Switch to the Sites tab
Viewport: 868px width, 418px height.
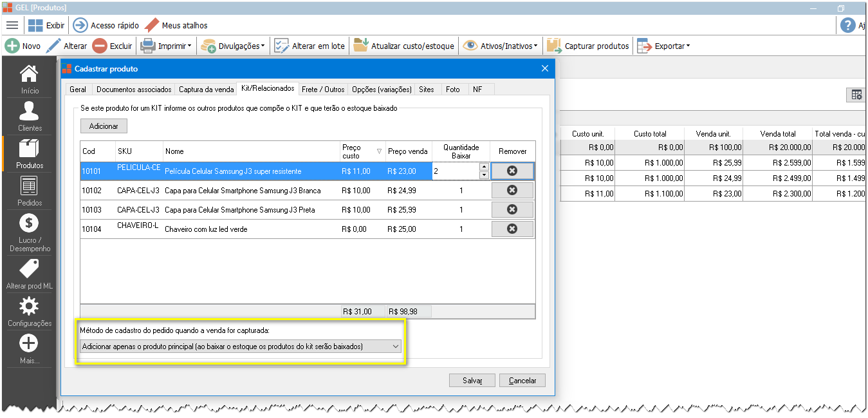[x=427, y=90]
